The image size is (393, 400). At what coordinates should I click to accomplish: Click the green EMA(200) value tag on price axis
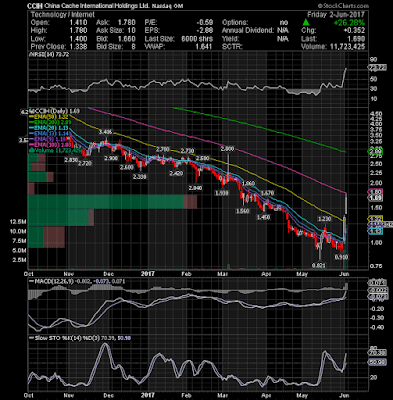click(375, 152)
